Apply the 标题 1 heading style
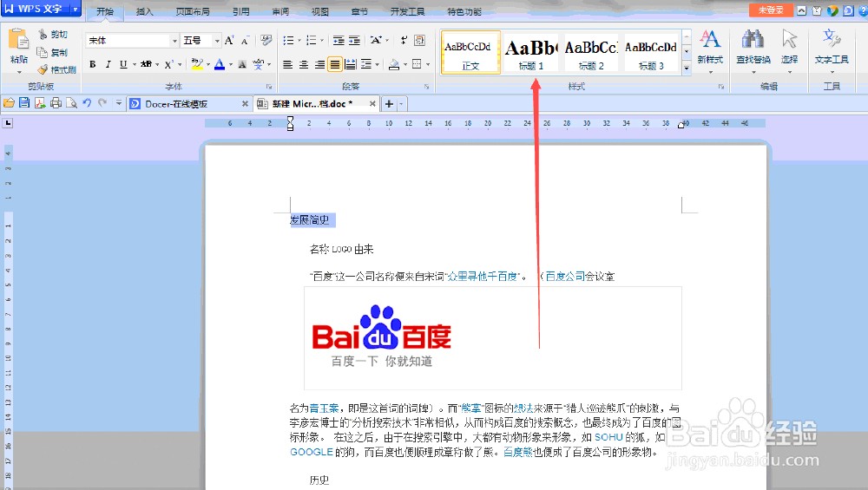The image size is (868, 490). (531, 53)
